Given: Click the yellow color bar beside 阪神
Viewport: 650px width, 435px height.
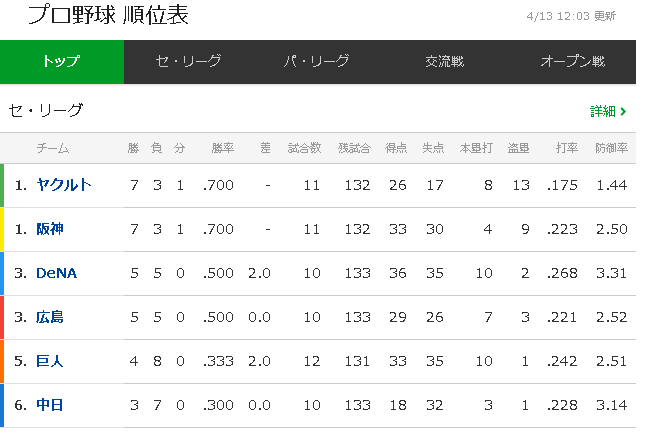Looking at the screenshot, I should (2, 229).
